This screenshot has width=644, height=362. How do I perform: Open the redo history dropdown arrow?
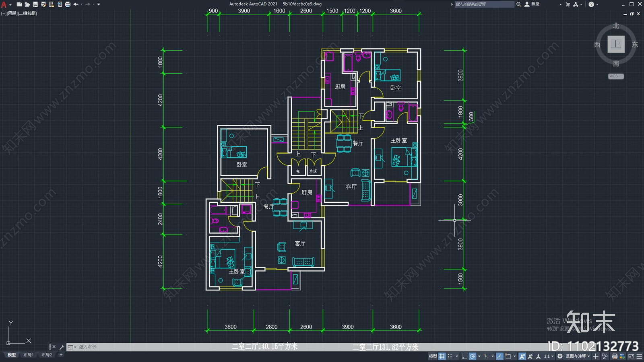click(x=94, y=4)
